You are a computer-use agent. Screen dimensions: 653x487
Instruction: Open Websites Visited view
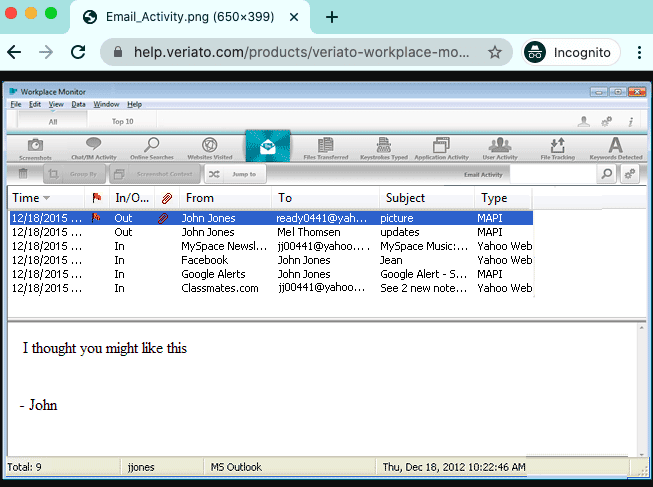click(x=209, y=149)
